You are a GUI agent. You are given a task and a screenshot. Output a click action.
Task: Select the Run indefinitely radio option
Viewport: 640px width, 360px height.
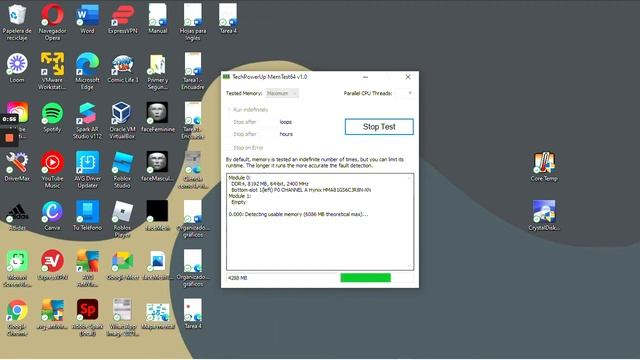[x=248, y=110]
